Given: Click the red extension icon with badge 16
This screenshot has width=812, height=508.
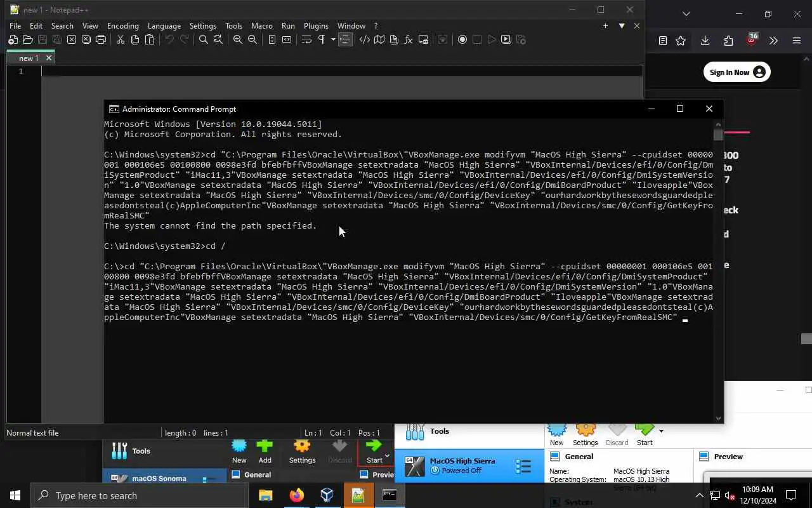Looking at the screenshot, I should 752,39.
